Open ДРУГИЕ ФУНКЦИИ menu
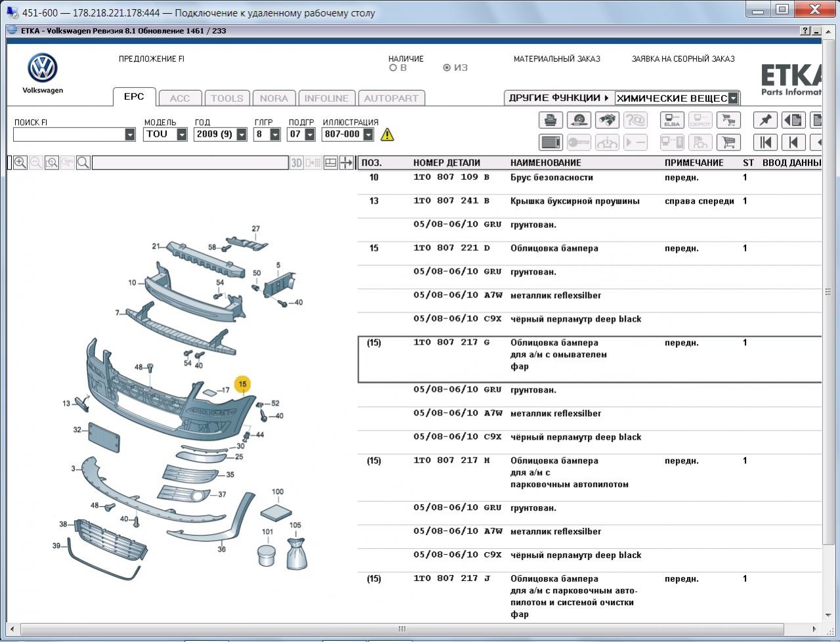This screenshot has width=840, height=642. click(x=559, y=98)
